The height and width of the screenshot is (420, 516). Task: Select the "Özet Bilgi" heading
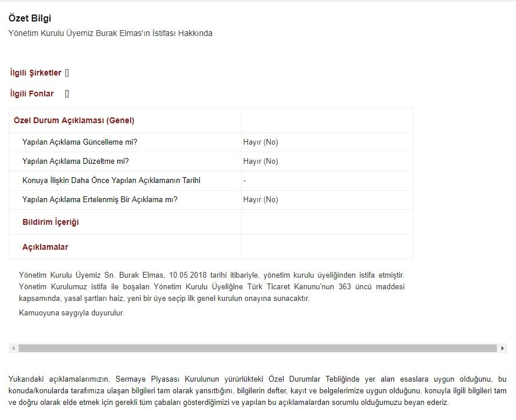[x=30, y=18]
